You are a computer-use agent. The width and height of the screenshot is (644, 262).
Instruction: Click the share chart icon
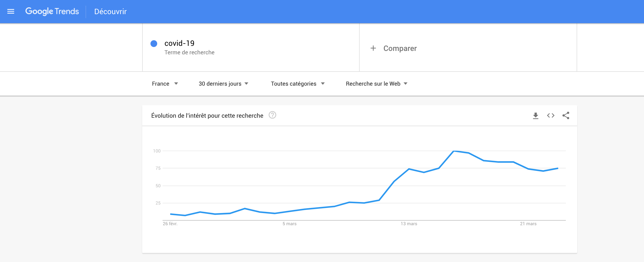(x=566, y=115)
